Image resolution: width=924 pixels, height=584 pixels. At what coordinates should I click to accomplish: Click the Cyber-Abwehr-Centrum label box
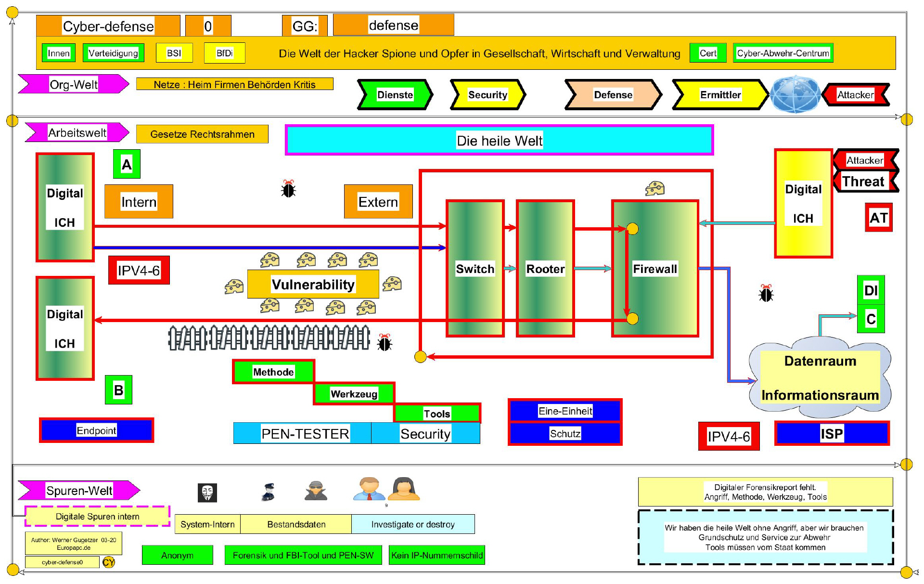(x=783, y=53)
